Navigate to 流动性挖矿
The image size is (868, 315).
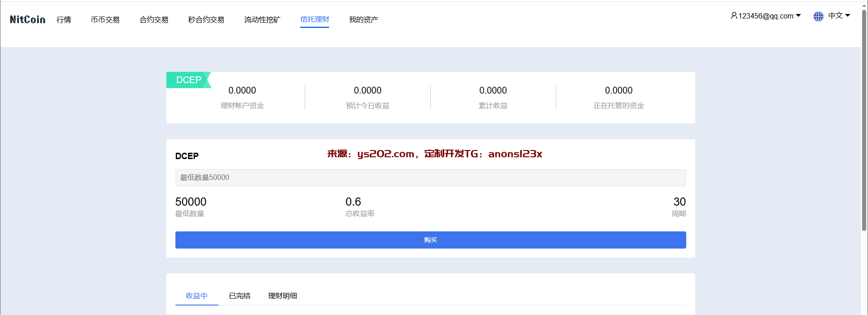click(x=262, y=19)
